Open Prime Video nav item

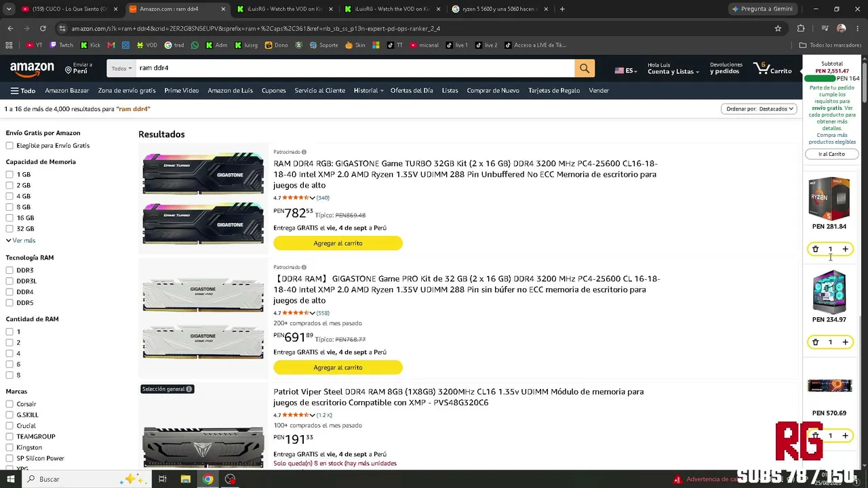pos(181,90)
